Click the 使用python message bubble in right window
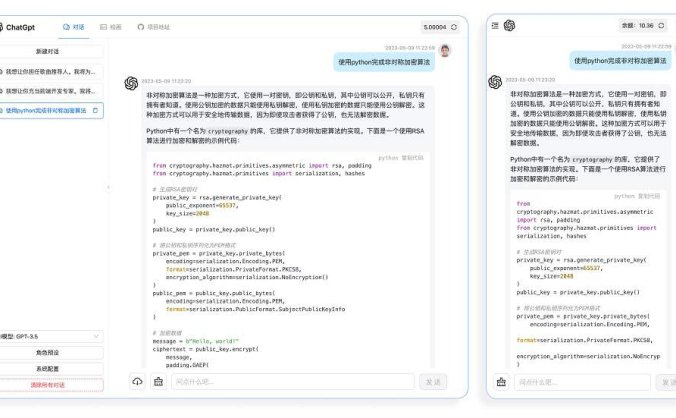The height and width of the screenshot is (418, 676). (x=620, y=61)
